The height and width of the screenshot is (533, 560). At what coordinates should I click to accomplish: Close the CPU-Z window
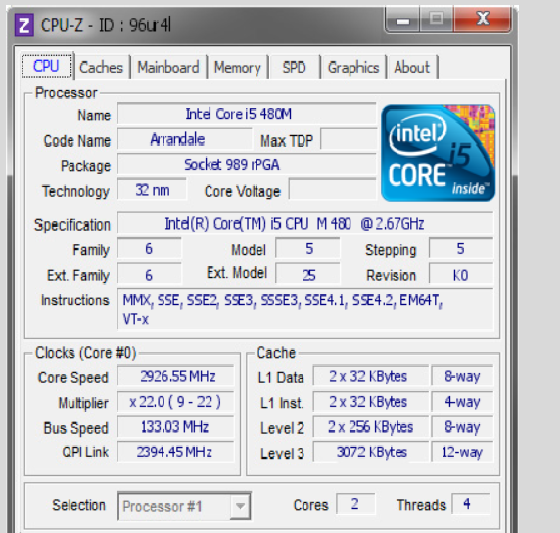pos(482,20)
